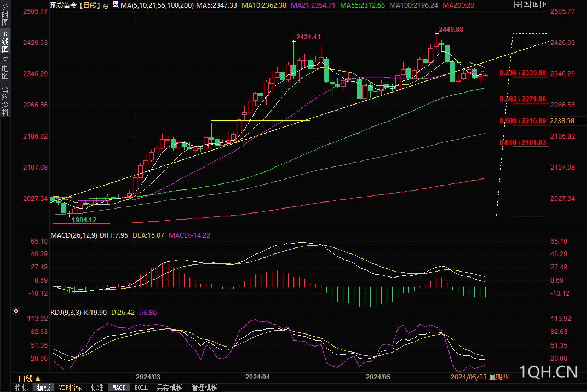Click the circled plus icon beside 日线

(x=106, y=5)
